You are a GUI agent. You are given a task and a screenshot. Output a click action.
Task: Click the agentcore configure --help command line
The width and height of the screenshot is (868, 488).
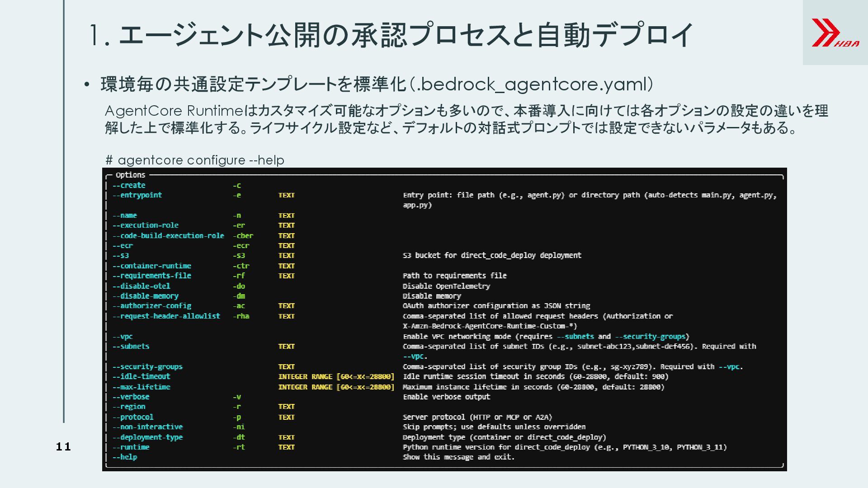(195, 160)
